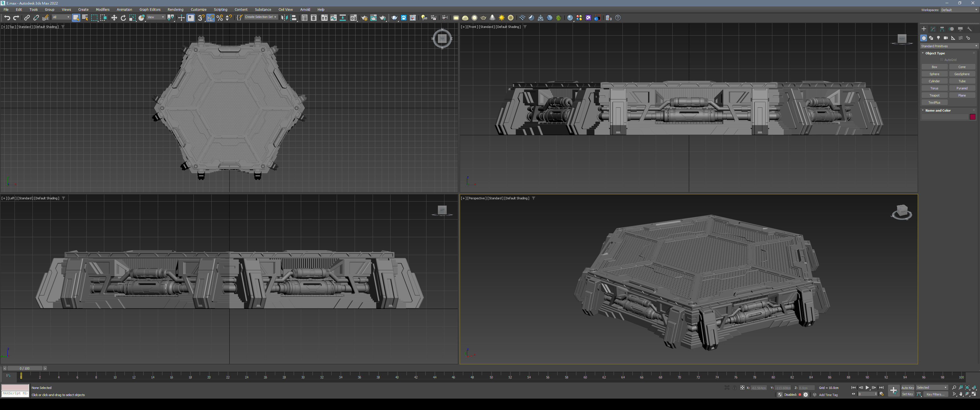Activate the Rotate tool
Image resolution: width=980 pixels, height=410 pixels.
coord(123,18)
